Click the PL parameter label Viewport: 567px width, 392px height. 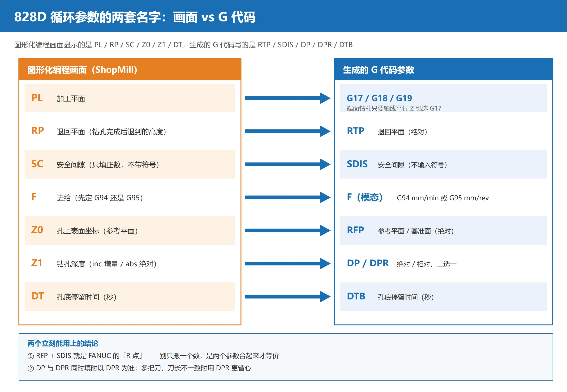[x=37, y=98]
